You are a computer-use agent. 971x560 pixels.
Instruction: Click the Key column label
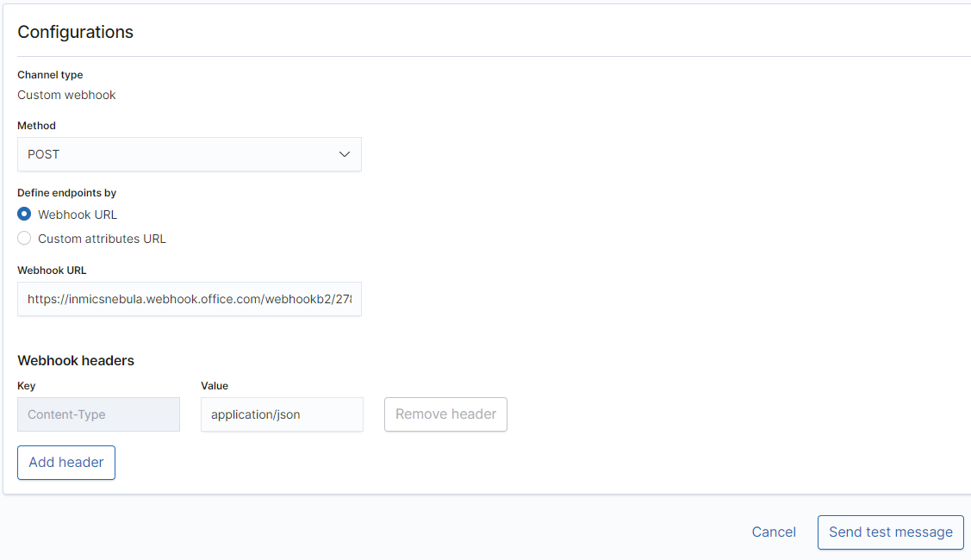coord(26,385)
